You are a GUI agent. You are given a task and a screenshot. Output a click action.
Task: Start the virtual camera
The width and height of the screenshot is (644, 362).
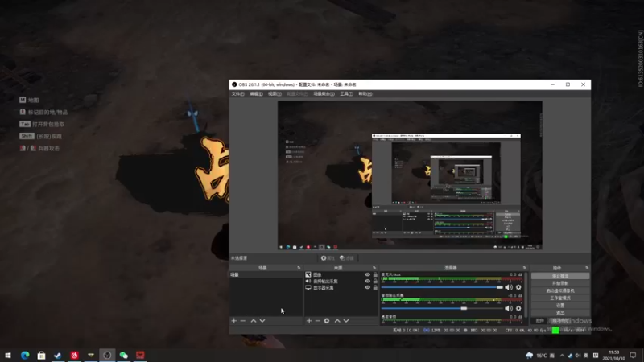click(x=560, y=290)
